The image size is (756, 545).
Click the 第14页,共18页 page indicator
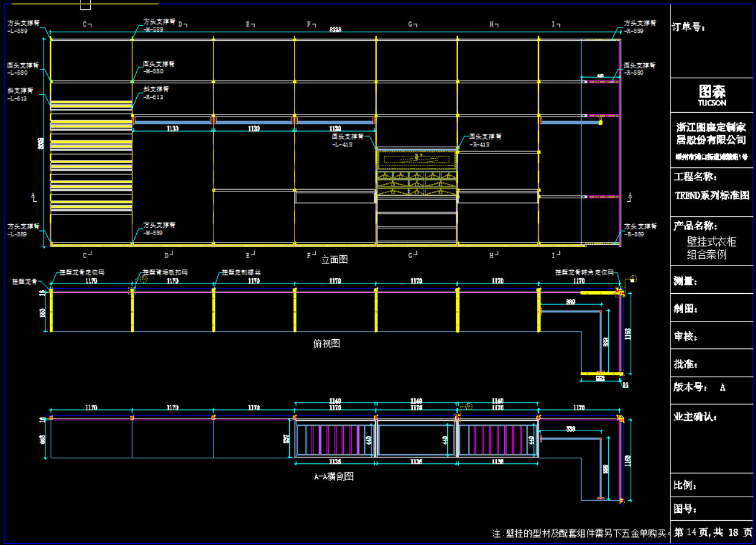[713, 532]
